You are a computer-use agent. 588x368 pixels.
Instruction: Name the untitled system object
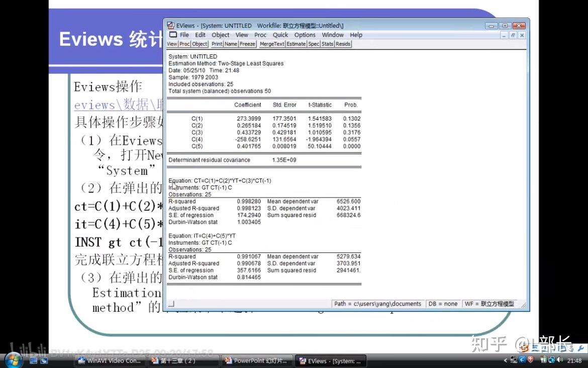[231, 44]
